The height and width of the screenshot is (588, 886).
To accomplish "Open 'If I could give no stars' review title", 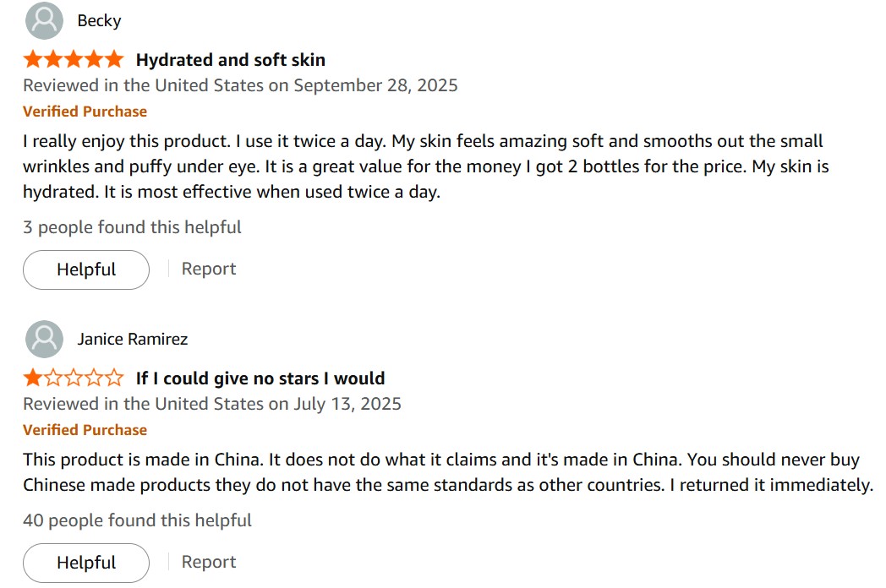I will [260, 378].
